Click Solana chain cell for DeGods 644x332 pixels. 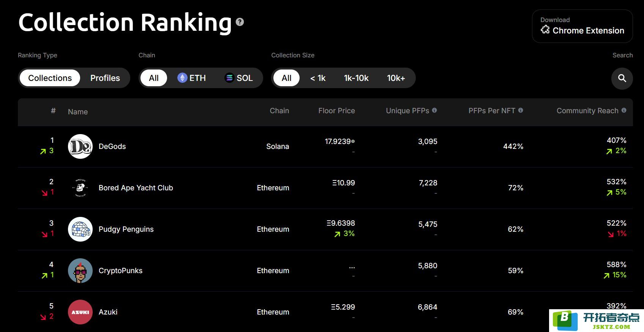278,146
